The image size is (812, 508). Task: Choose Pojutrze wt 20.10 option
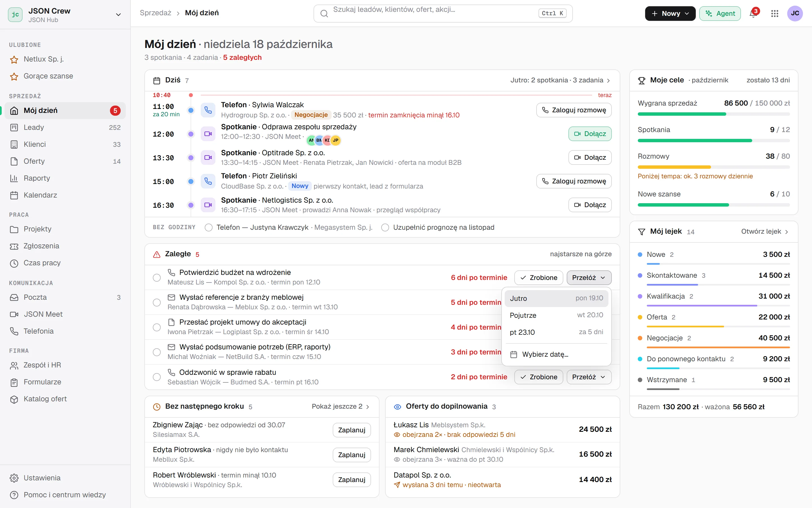coord(556,315)
